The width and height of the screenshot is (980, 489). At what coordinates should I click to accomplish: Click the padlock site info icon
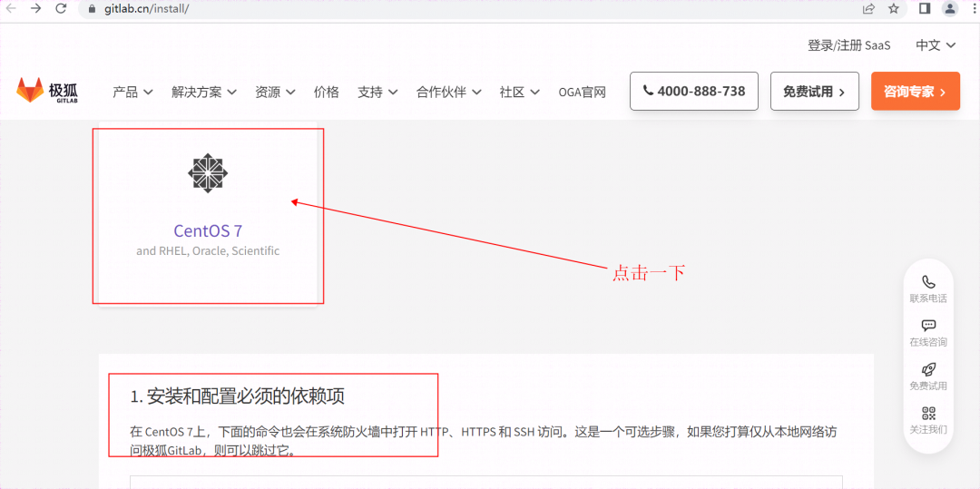(93, 9)
